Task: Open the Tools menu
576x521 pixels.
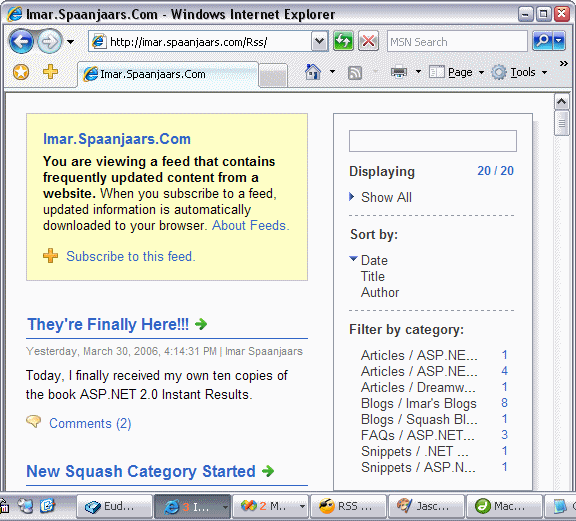Action: coord(520,72)
